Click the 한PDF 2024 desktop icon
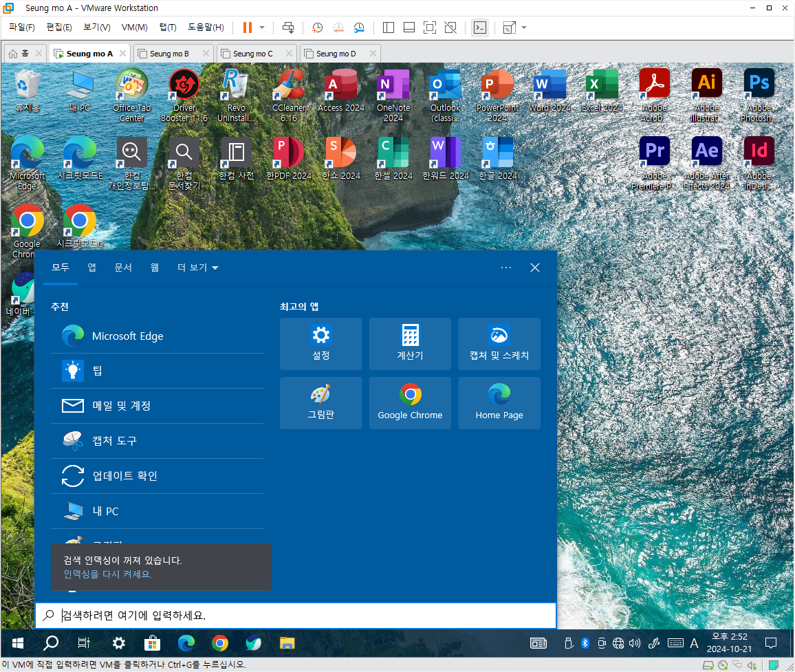The width and height of the screenshot is (795, 672). point(289,158)
